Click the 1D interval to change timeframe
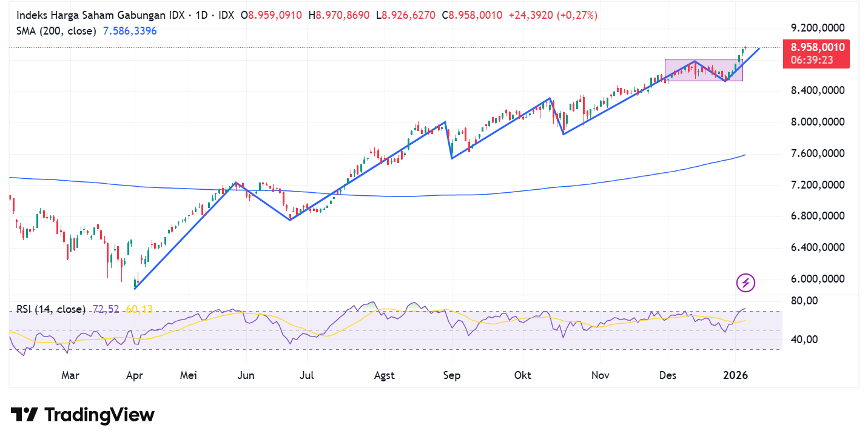Viewport: 868px width, 442px height. [201, 15]
